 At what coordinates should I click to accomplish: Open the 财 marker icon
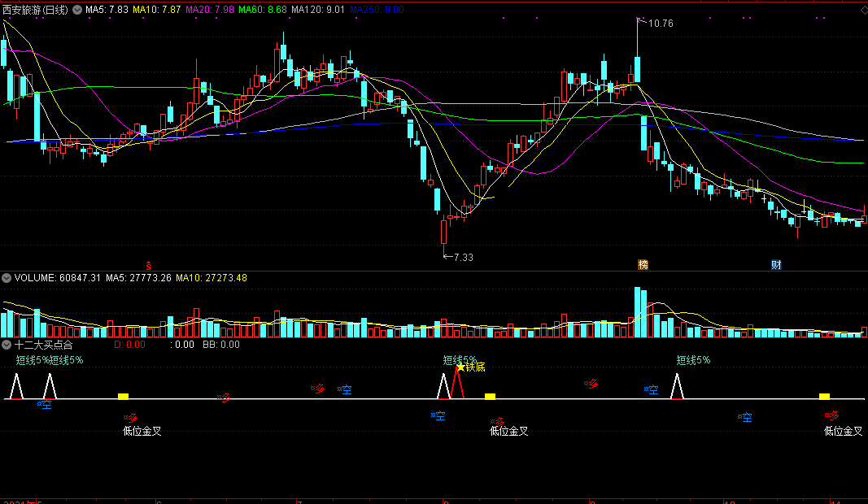[776, 265]
